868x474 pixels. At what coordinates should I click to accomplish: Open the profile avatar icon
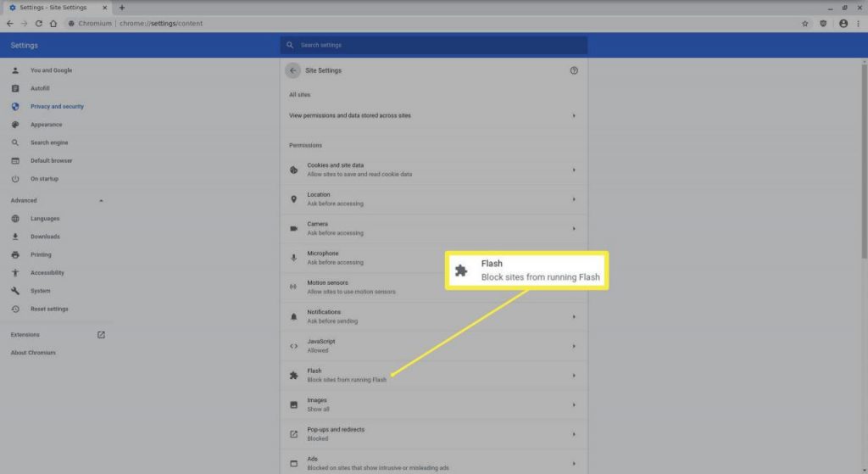[843, 23]
